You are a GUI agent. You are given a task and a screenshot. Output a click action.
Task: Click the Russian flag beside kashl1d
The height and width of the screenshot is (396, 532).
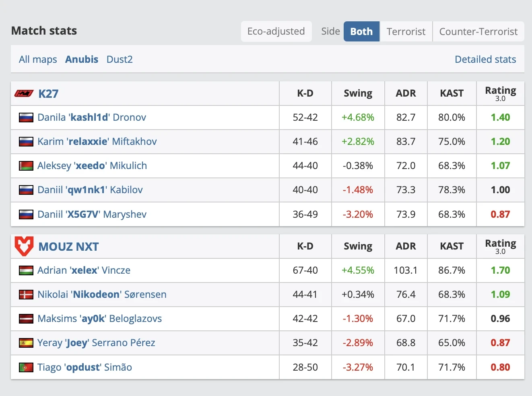coord(26,118)
